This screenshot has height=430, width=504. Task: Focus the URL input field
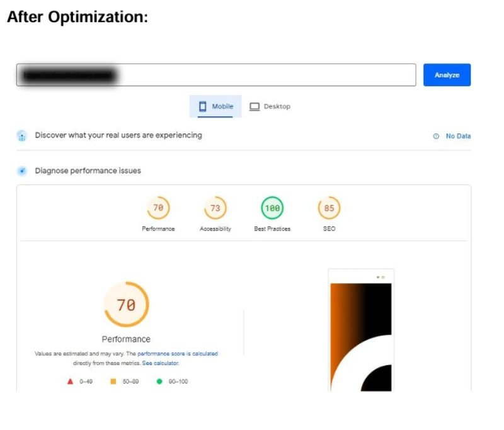(216, 75)
